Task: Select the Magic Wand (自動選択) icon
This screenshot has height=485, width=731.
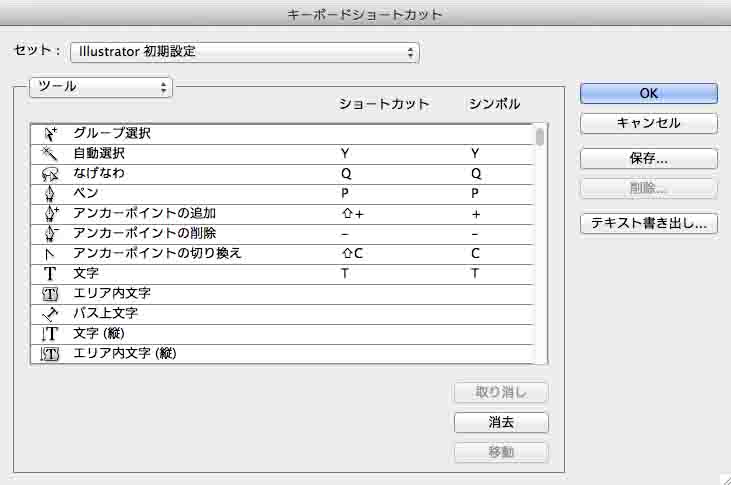Action: (x=49, y=153)
